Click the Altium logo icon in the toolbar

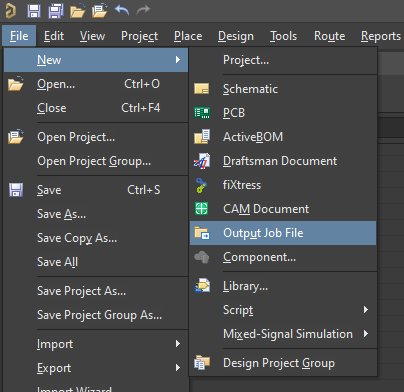(x=10, y=11)
